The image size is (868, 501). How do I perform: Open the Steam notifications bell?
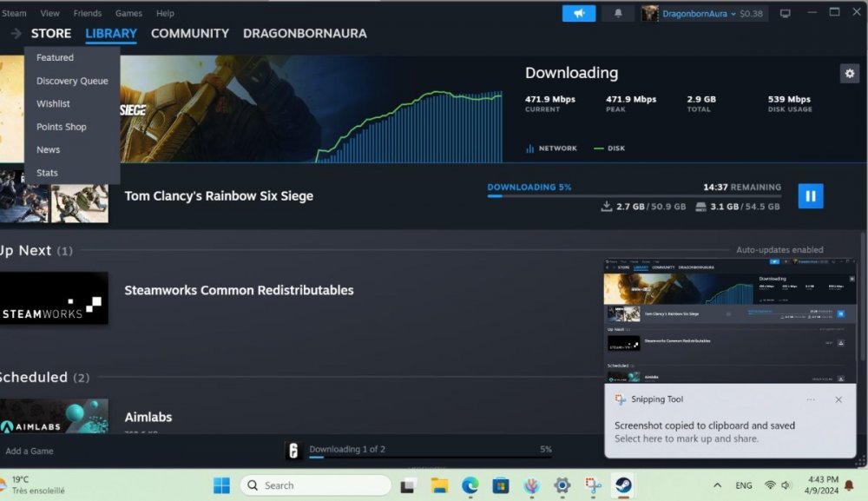[618, 14]
